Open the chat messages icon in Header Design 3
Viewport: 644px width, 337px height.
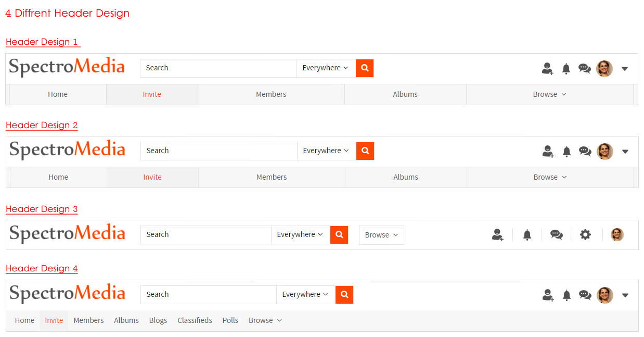556,235
